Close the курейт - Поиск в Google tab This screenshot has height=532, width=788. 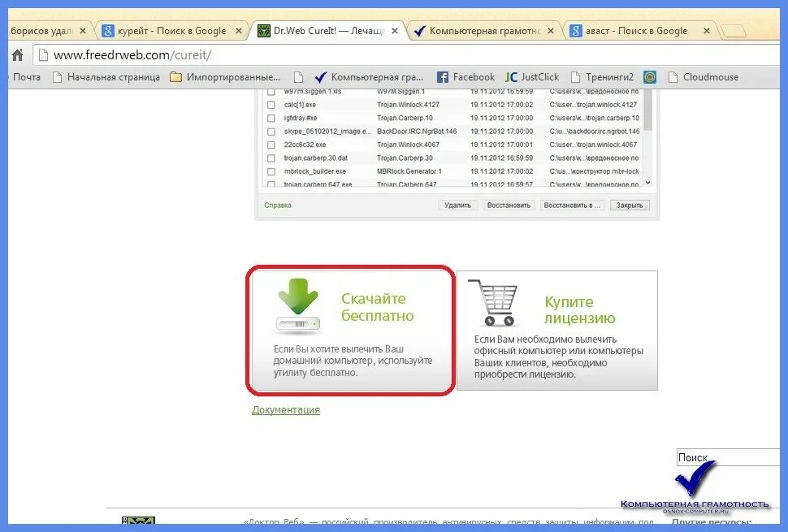(x=239, y=31)
